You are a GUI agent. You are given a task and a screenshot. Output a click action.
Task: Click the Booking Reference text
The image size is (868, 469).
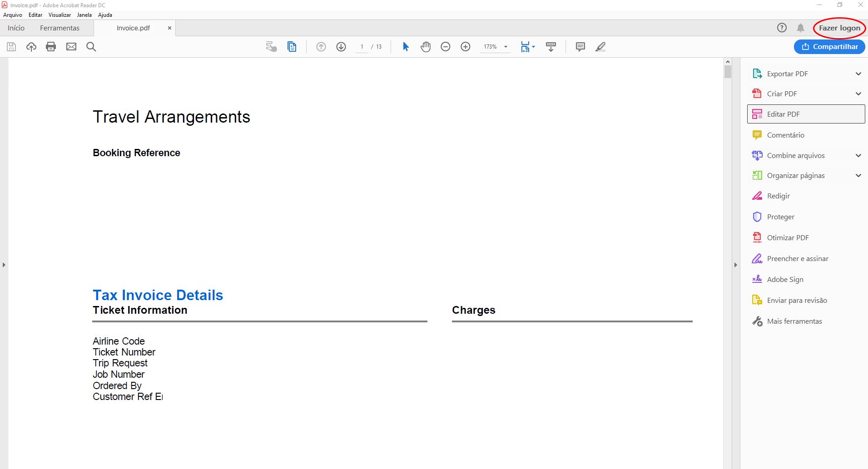pyautogui.click(x=136, y=153)
